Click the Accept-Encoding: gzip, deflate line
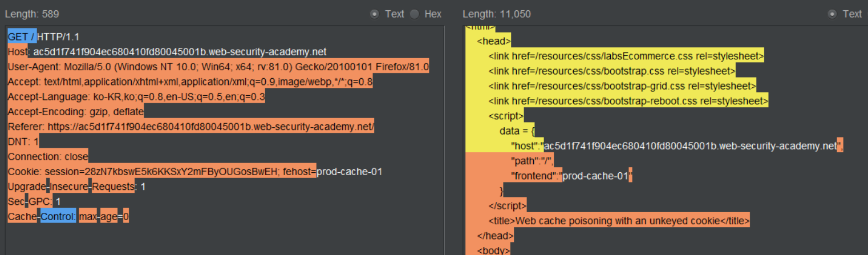Screen dimensions: 868x255 coord(75,112)
